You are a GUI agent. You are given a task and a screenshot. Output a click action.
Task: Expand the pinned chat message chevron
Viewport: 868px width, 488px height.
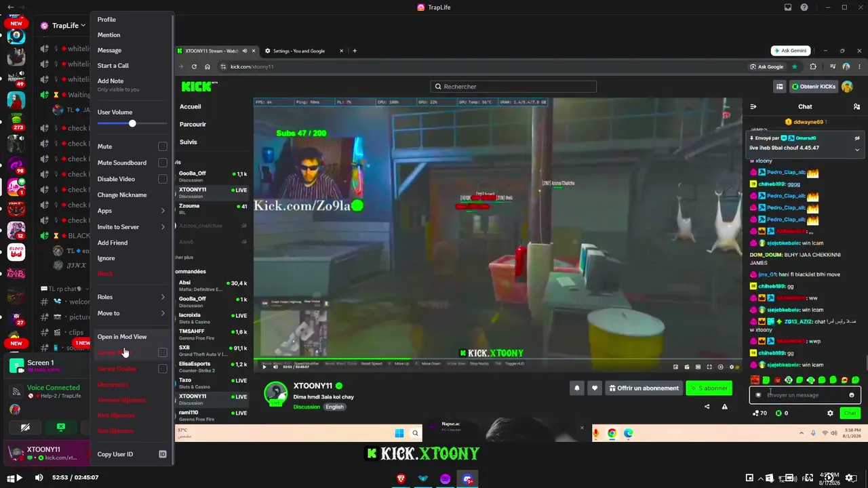click(x=857, y=150)
